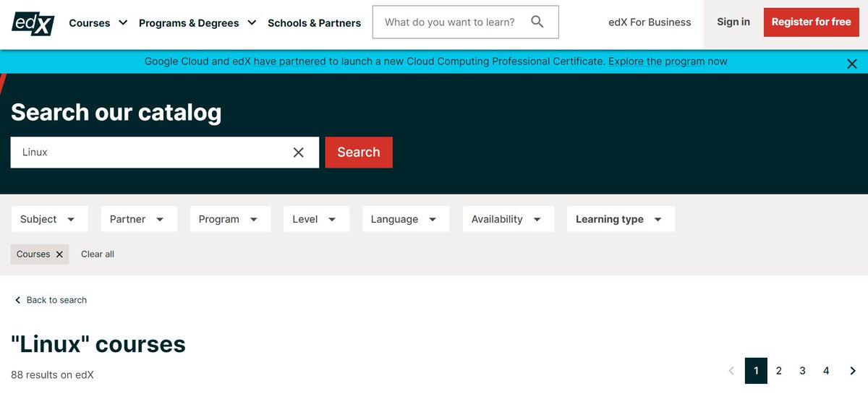Go to results page 2

click(x=779, y=371)
